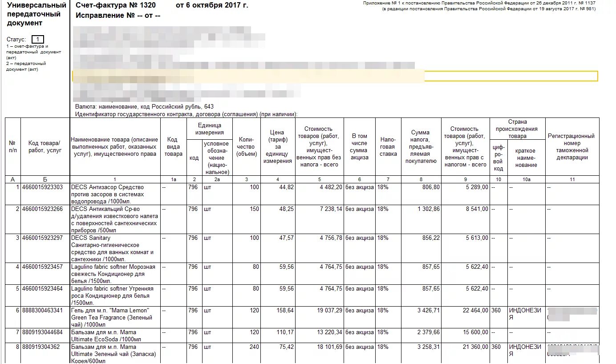Click the unit price 75,42
Screen dimensions: 616x364
286,347
